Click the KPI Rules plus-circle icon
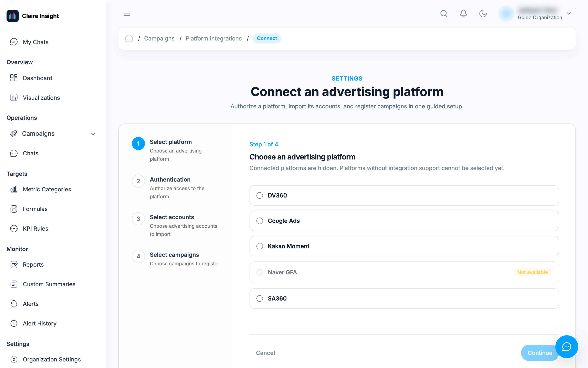Screen dimensions: 588x368 (14, 229)
